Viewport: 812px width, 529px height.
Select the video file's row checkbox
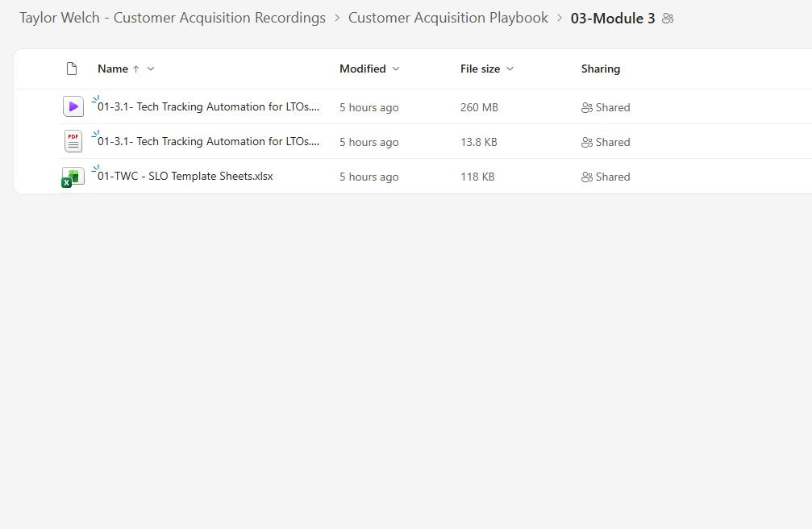pos(40,106)
